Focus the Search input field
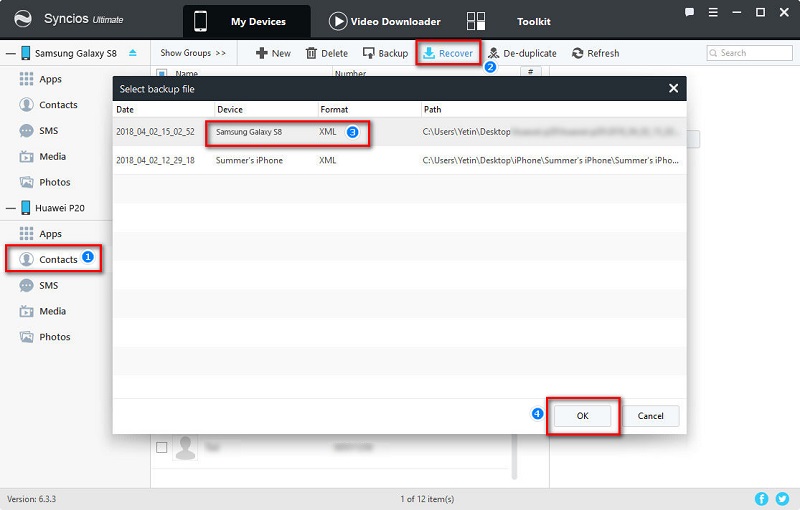Image resolution: width=800 pixels, height=510 pixels. (x=749, y=53)
